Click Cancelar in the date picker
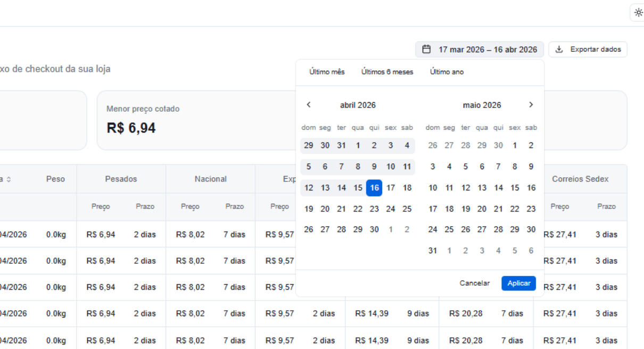Viewport: 644px width, 349px height. [474, 283]
